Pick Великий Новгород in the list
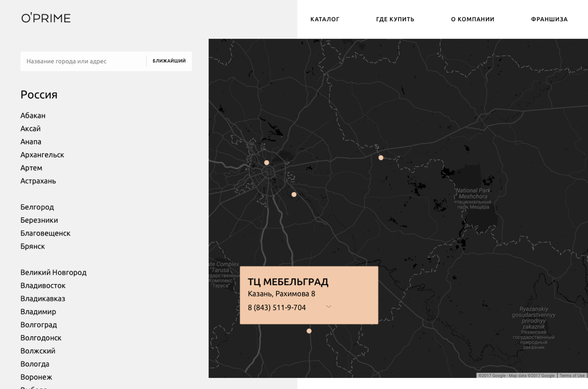The image size is (588, 389). pos(53,273)
